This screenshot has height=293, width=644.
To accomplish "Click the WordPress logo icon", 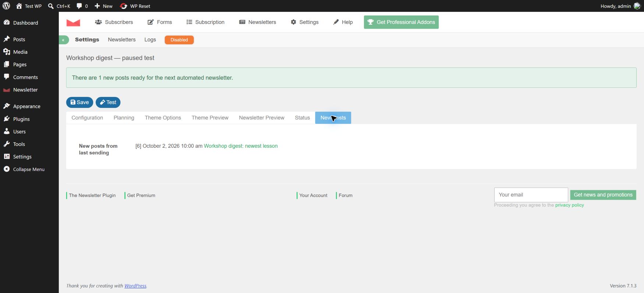I will (6, 6).
